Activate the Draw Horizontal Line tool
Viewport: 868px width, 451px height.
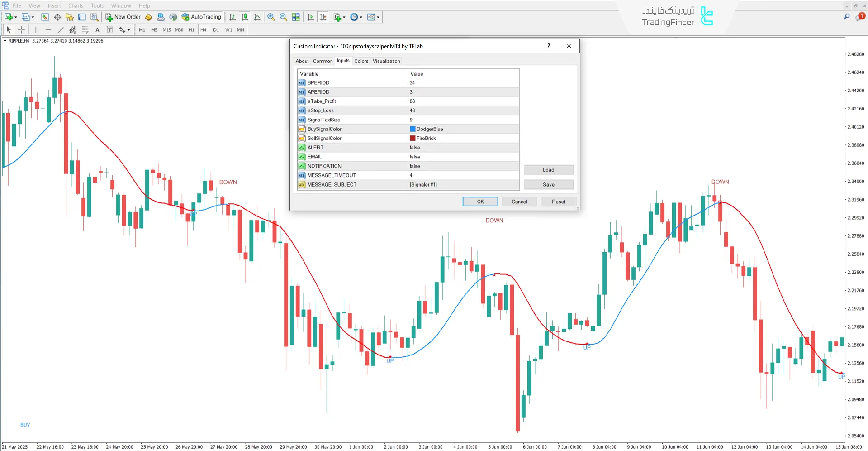48,30
